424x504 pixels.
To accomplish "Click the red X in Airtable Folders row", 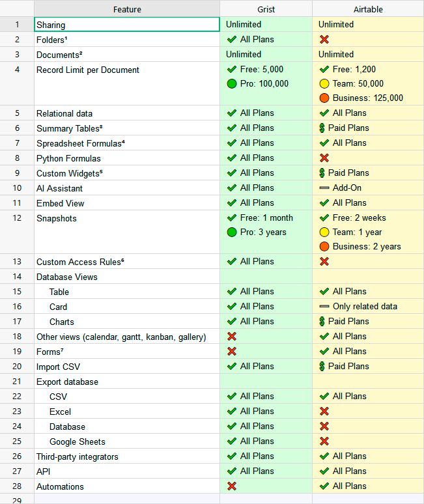I will tap(324, 40).
